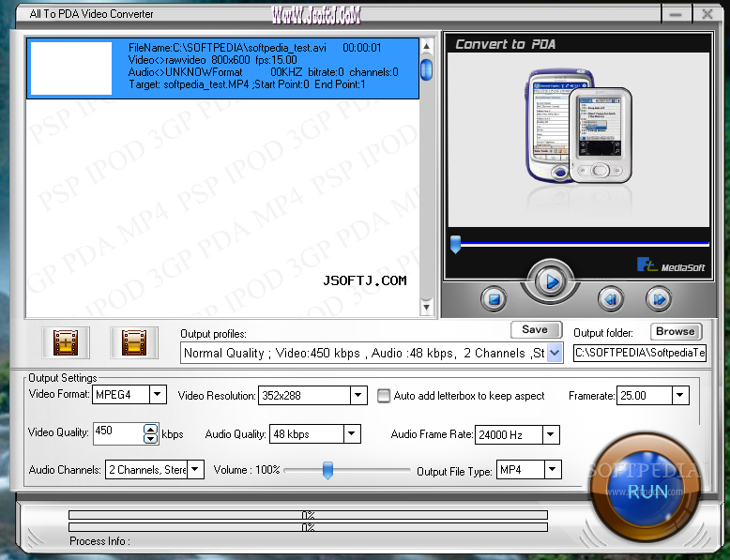This screenshot has height=560, width=730.
Task: Click the Volume slider handle
Action: (x=327, y=470)
